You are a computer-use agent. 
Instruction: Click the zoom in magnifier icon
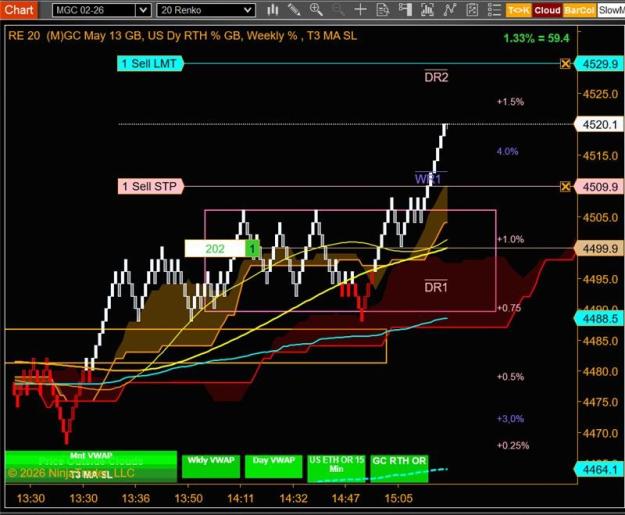[316, 10]
